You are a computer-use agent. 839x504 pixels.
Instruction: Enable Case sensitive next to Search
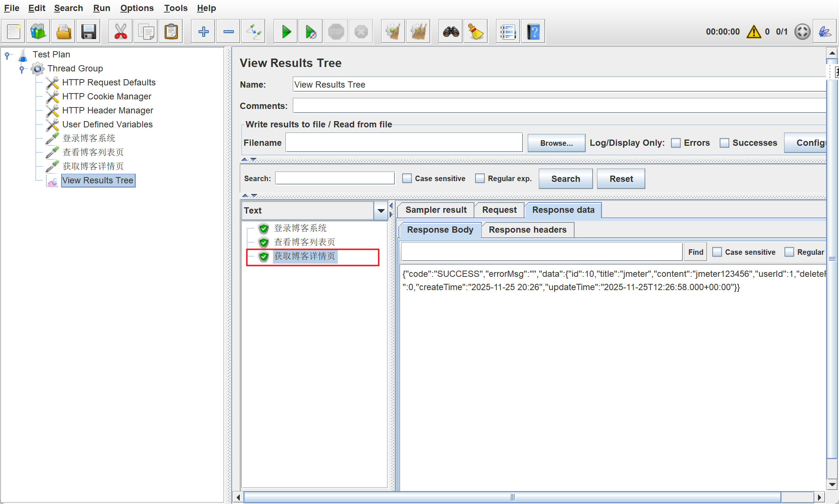coord(407,179)
